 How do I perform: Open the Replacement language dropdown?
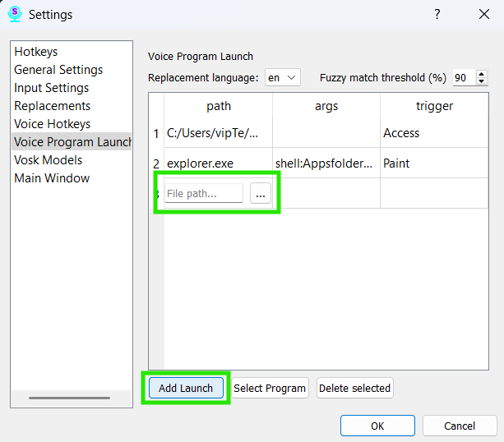pos(283,77)
